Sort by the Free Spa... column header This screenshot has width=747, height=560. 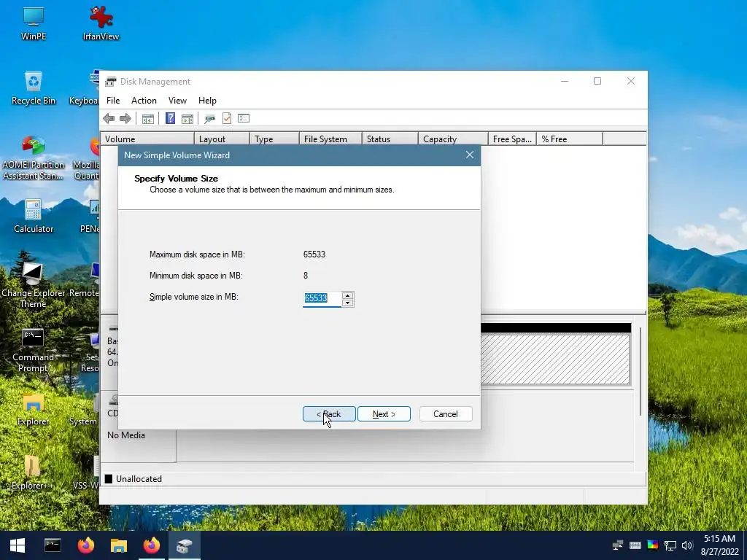tap(512, 139)
